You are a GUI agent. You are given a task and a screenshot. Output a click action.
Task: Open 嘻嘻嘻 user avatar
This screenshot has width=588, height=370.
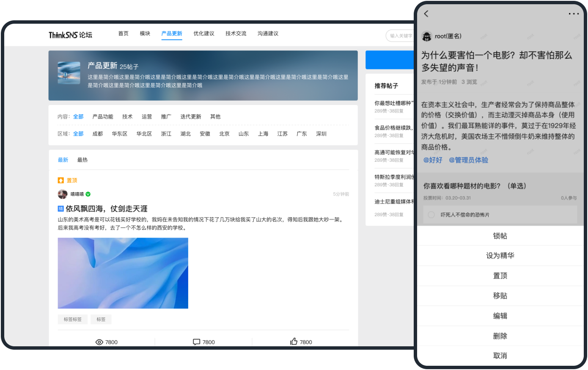(63, 194)
